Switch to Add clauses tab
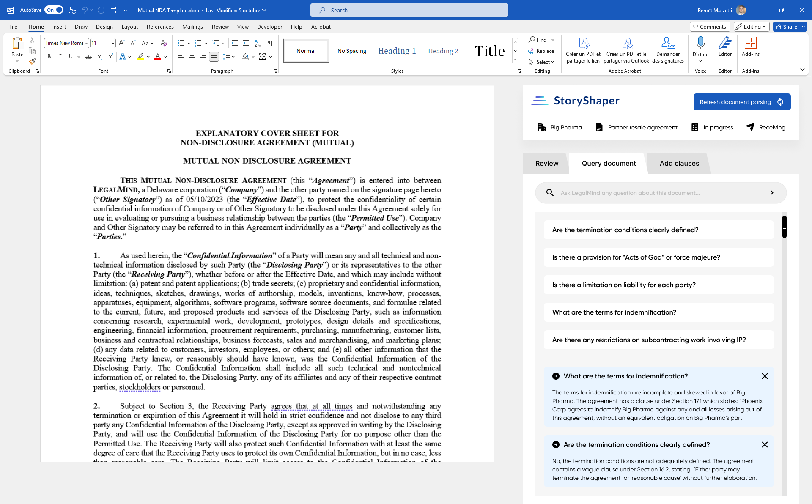The image size is (812, 504). click(679, 163)
